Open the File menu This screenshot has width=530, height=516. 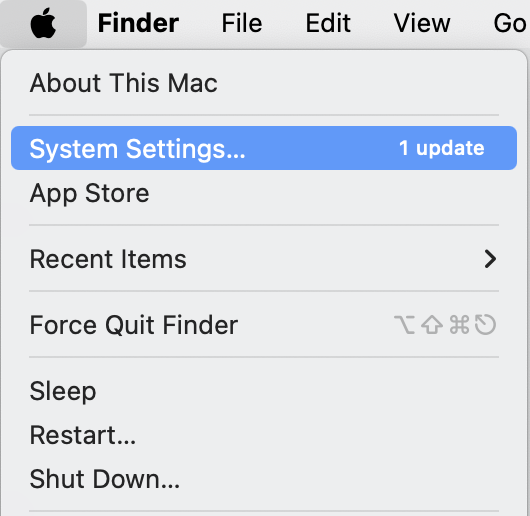tap(242, 23)
